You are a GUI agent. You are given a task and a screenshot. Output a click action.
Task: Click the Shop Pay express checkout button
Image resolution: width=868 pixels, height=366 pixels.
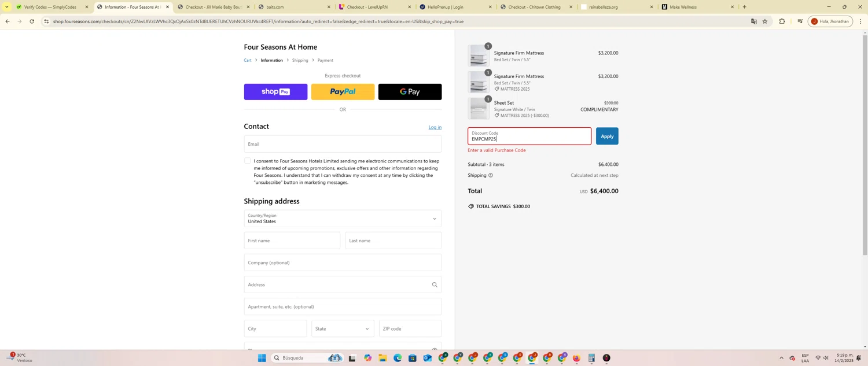click(275, 92)
